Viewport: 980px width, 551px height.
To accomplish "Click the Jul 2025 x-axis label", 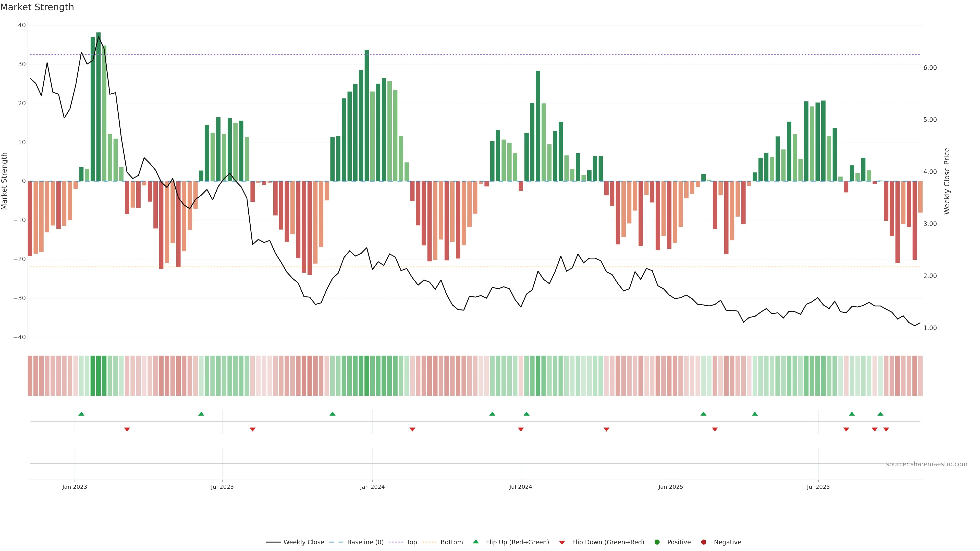I will [818, 487].
